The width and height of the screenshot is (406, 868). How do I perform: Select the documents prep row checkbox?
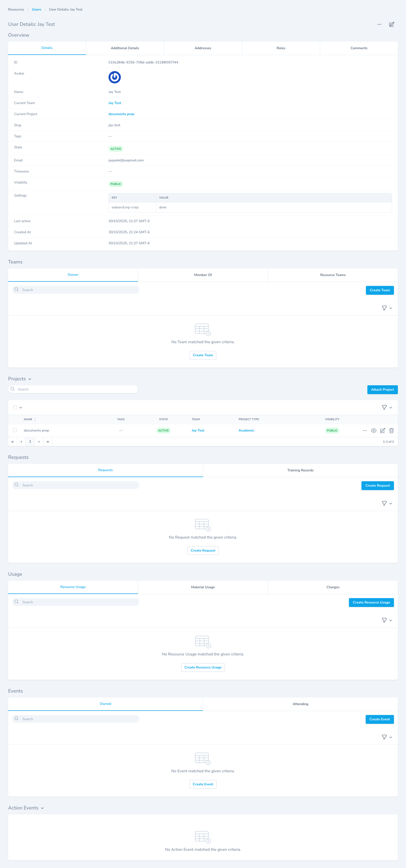pyautogui.click(x=15, y=430)
